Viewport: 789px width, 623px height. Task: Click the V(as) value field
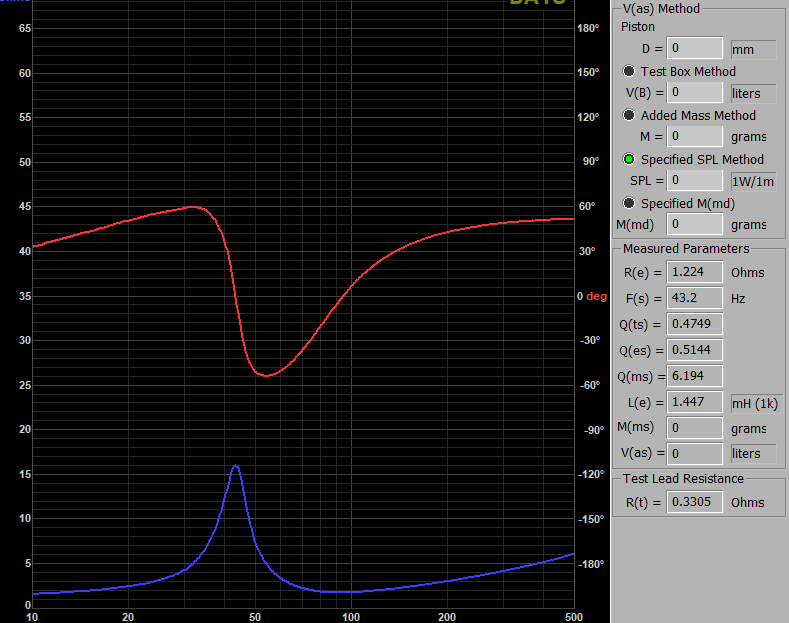pyautogui.click(x=694, y=454)
